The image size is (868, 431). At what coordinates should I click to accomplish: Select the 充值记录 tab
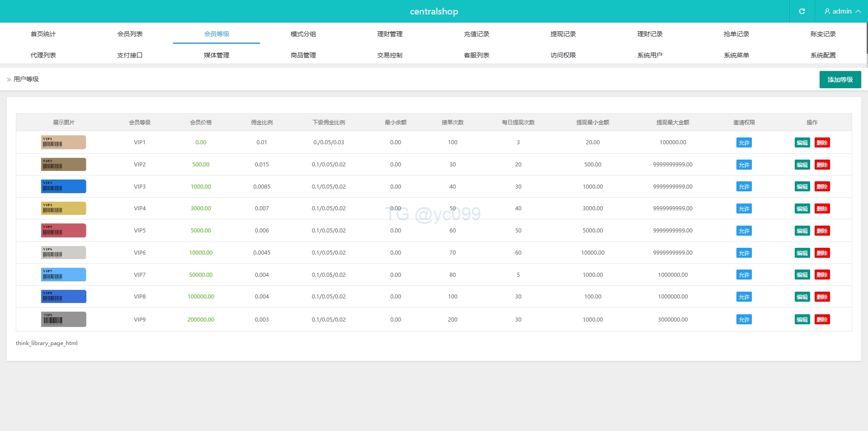[x=476, y=34]
